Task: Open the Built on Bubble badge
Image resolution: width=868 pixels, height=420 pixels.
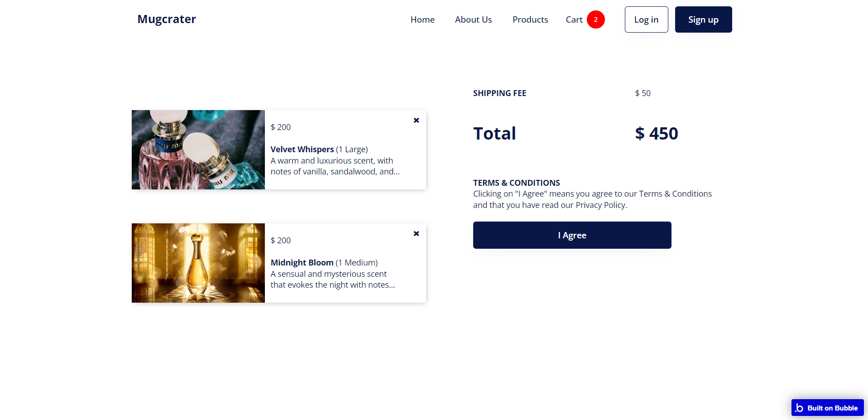Action: [x=827, y=408]
